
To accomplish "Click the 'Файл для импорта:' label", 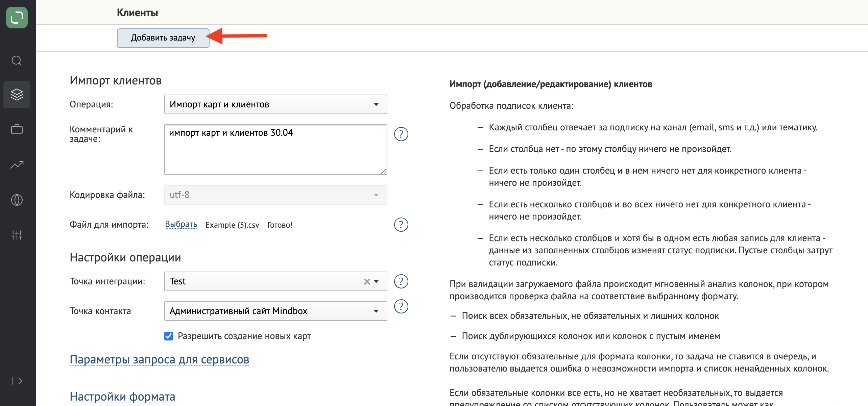I will 109,225.
